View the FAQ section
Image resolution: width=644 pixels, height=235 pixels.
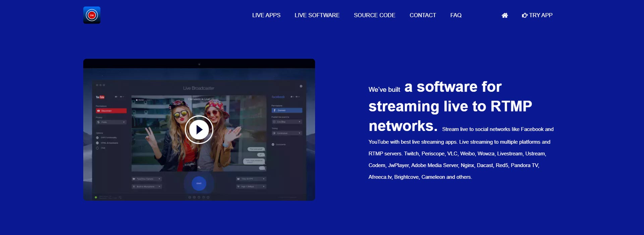point(456,15)
